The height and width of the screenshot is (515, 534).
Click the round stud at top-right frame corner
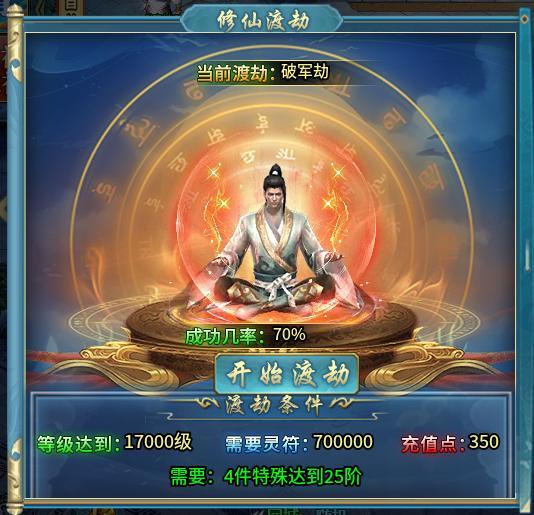click(x=524, y=19)
